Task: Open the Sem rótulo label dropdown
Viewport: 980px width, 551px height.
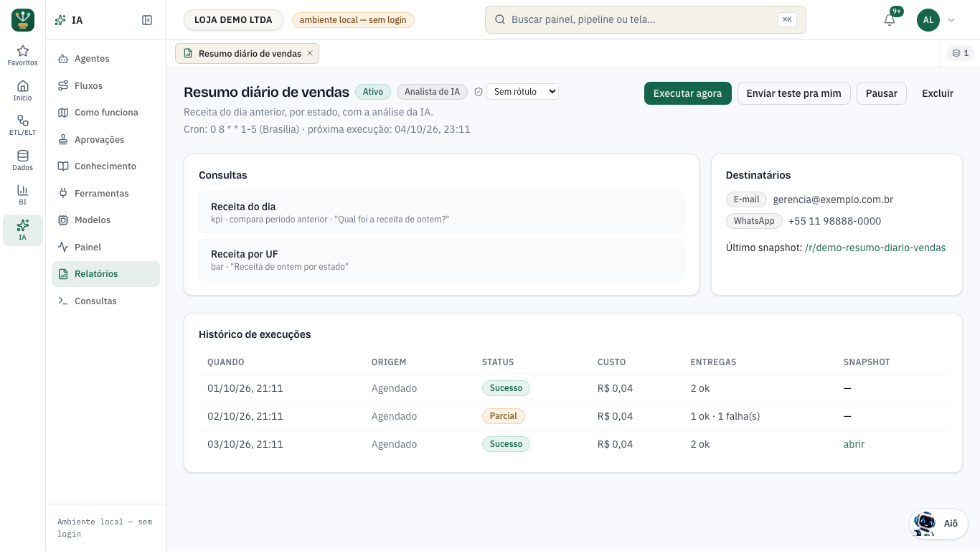Action: click(x=522, y=92)
